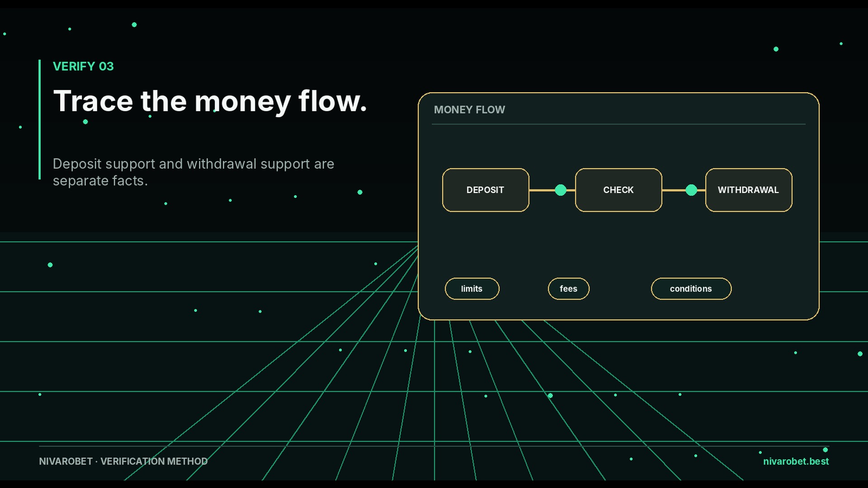The image size is (868, 488).
Task: Click the DEPOSIT flow box
Action: (x=486, y=190)
